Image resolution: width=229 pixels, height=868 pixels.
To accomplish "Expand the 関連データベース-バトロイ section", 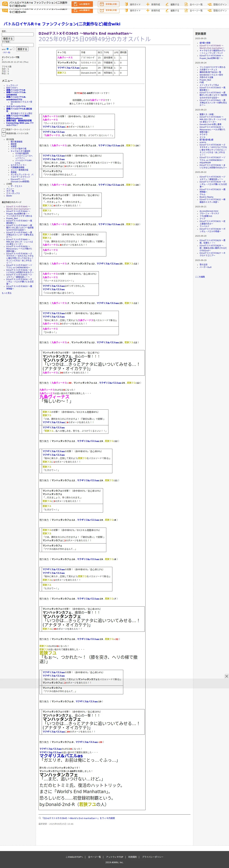I will click(x=4, y=130).
